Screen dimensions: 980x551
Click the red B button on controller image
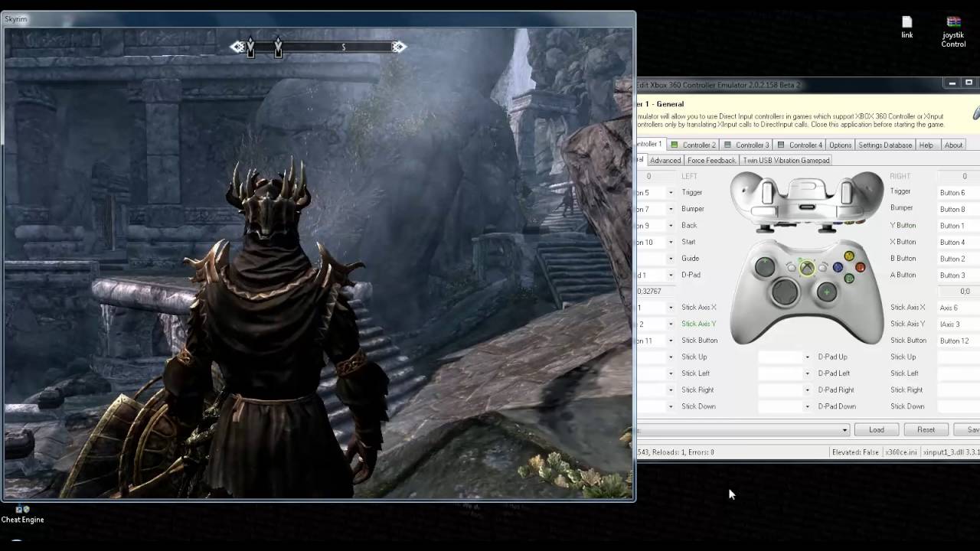[861, 267]
